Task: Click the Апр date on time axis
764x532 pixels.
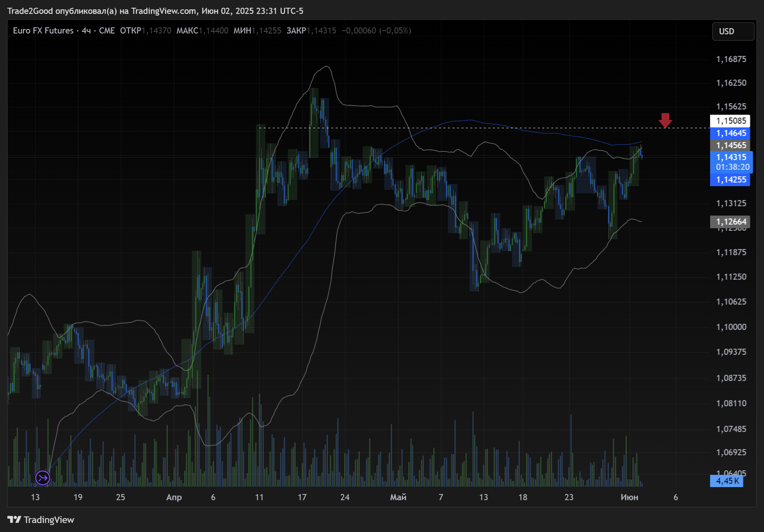Action: [x=174, y=497]
